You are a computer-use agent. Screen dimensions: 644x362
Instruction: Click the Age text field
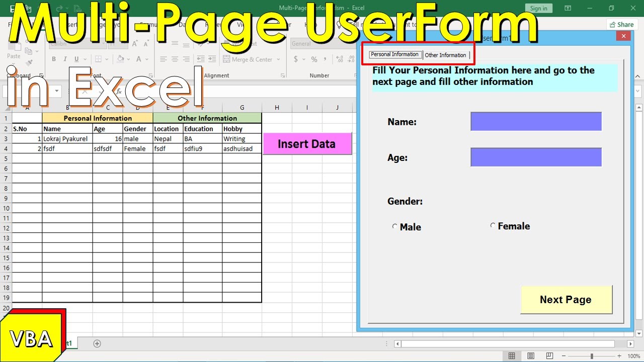point(536,157)
